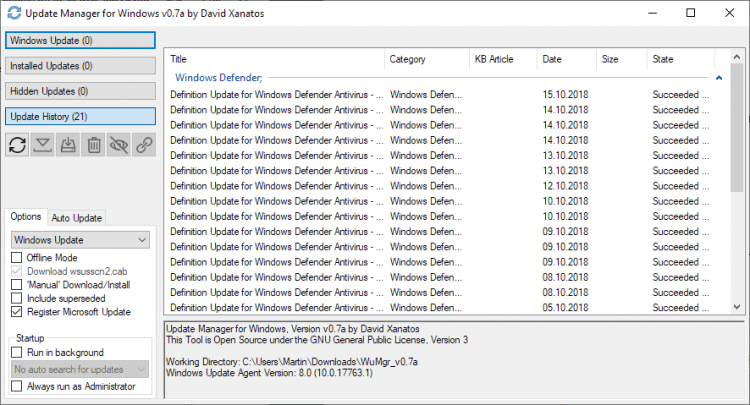
Task: Switch to the Auto Update tab
Action: point(77,218)
